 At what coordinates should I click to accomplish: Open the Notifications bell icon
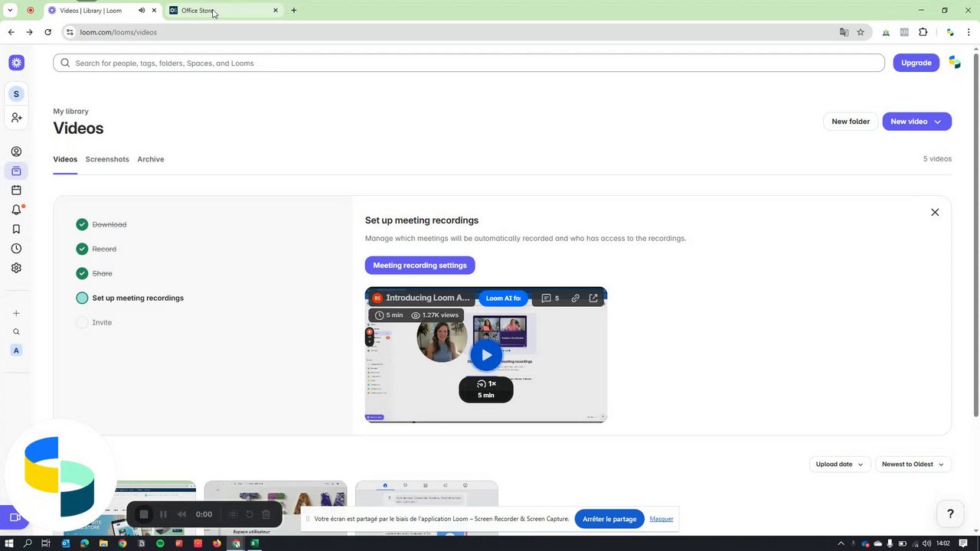point(16,210)
